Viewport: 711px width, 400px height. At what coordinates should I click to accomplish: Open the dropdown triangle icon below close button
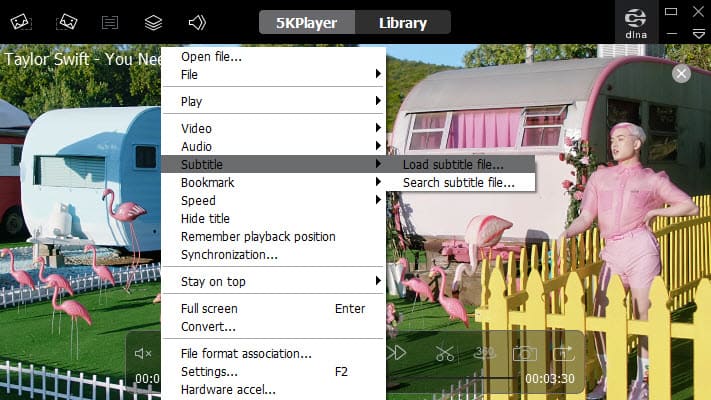699,34
